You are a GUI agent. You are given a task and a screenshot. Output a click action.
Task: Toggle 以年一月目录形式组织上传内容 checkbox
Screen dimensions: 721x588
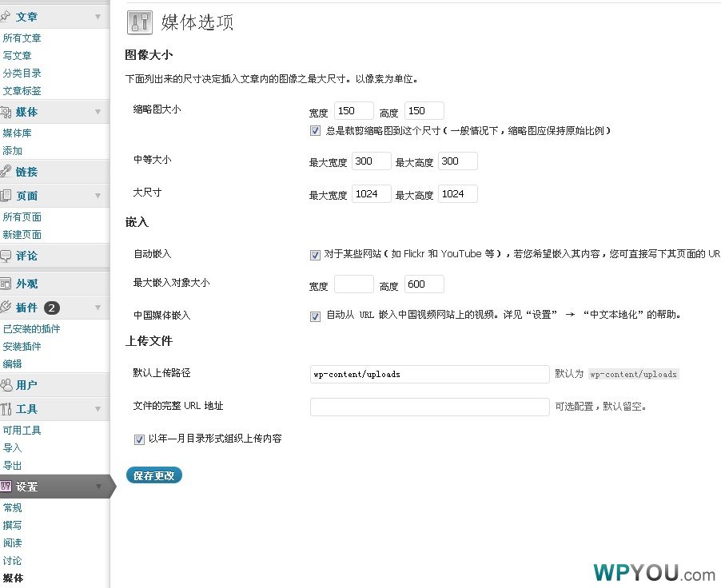point(139,439)
